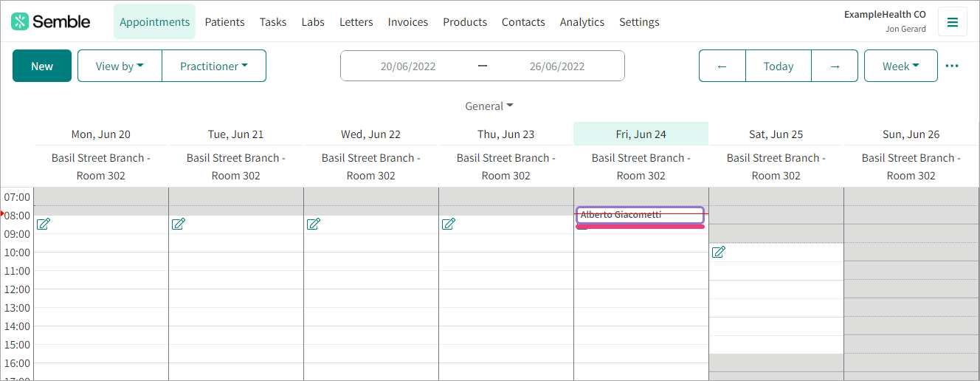Open the Week view dropdown
The image size is (980, 381).
(900, 66)
